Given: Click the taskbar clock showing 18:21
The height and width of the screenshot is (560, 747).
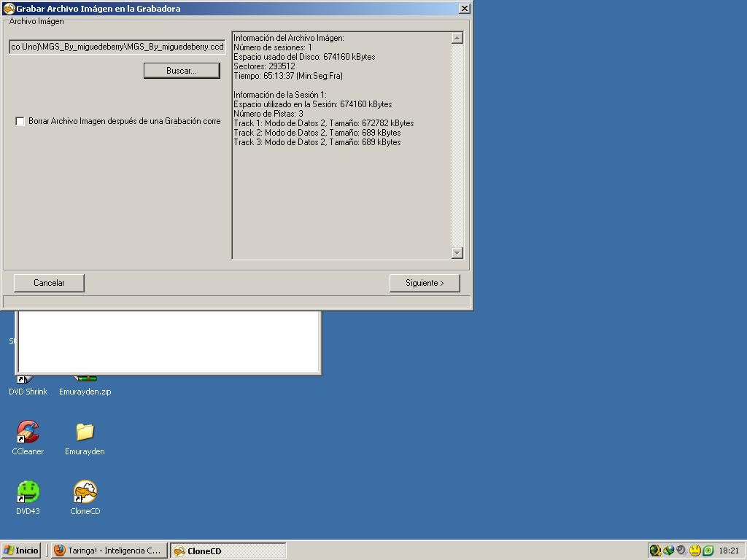Looking at the screenshot, I should (x=729, y=551).
